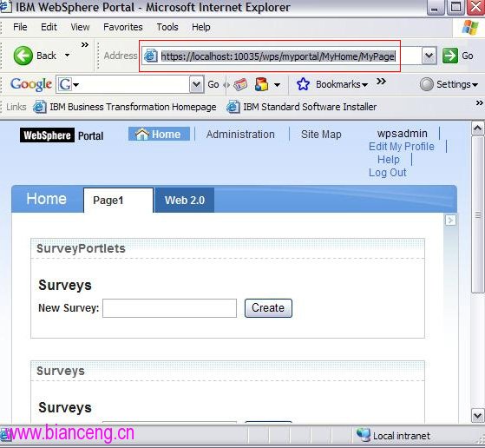Open the Google search box dropdown arrow
This screenshot has width=485, height=448.
coord(197,84)
